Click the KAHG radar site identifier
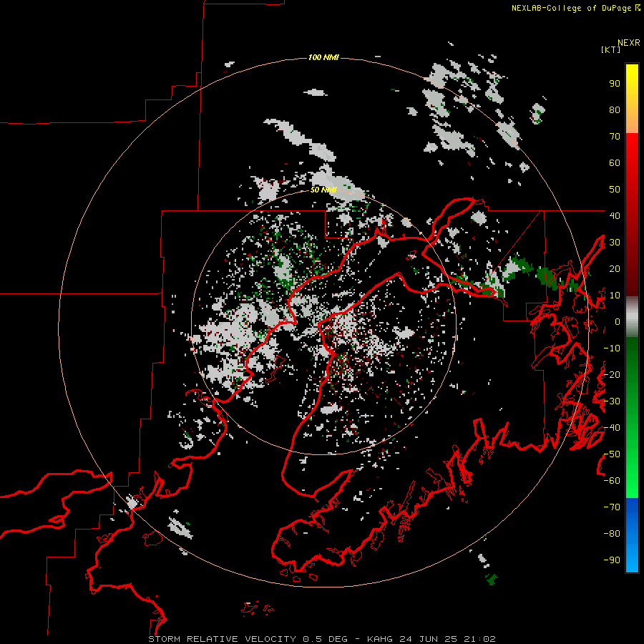 (380, 639)
